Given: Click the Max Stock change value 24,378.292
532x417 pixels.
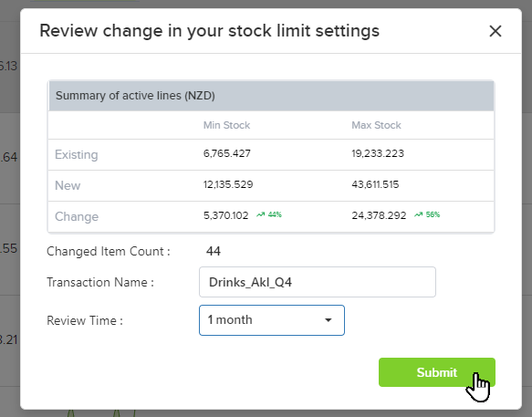Looking at the screenshot, I should coord(379,215).
